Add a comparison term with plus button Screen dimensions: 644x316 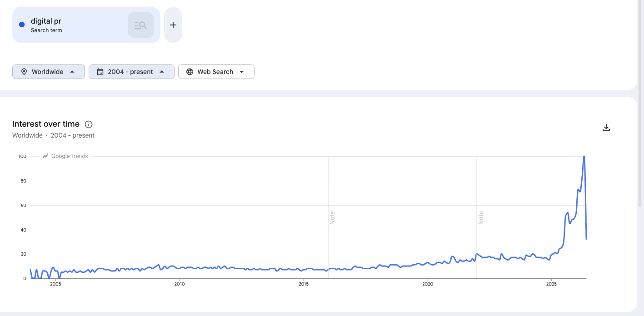[x=173, y=25]
